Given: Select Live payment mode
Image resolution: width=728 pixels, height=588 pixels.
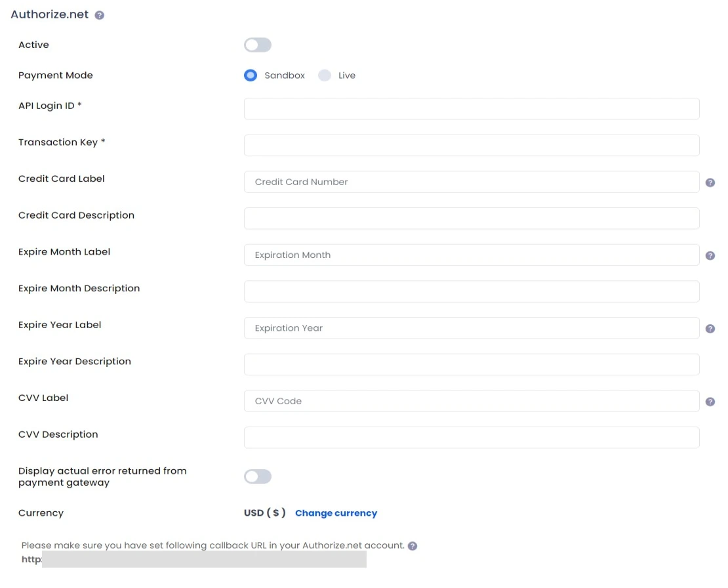Looking at the screenshot, I should coord(325,75).
